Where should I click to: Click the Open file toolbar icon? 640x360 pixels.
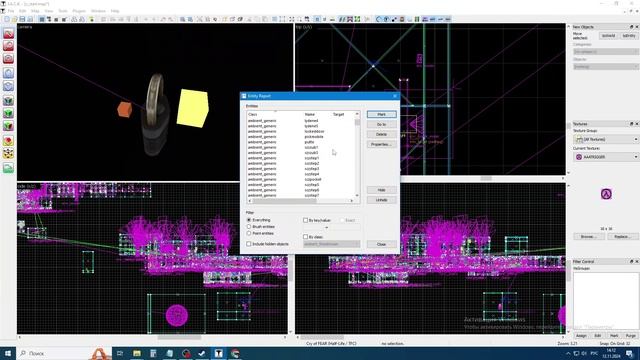coord(14,19)
